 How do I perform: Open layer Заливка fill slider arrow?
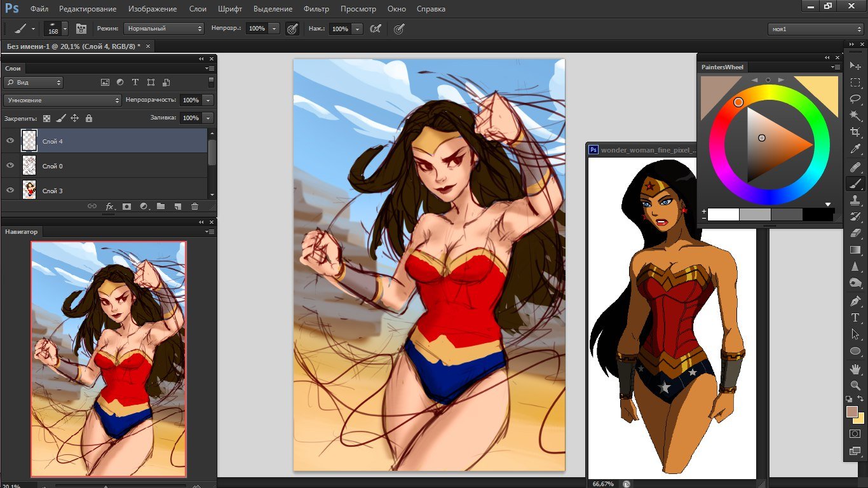[x=209, y=118]
